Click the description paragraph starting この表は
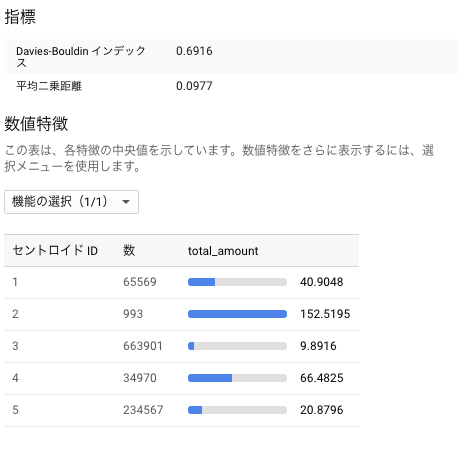This screenshot has width=458, height=453. [x=219, y=158]
